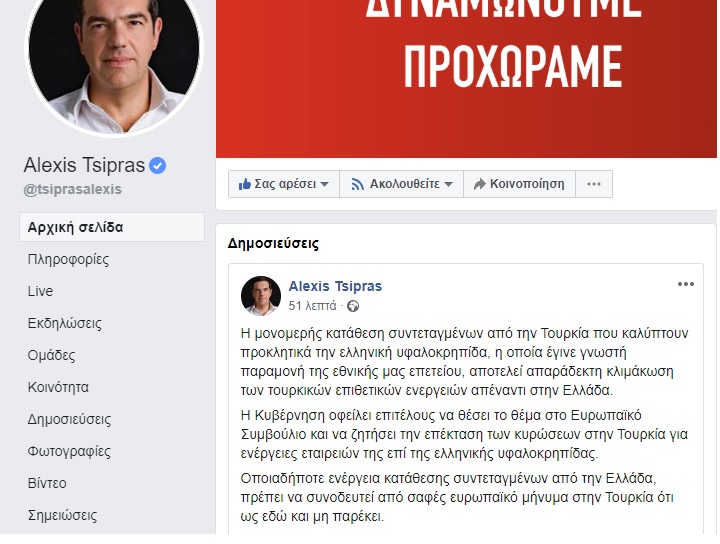Open Πληροφορίες section in sidebar
This screenshot has height=544, width=720.
tap(68, 259)
